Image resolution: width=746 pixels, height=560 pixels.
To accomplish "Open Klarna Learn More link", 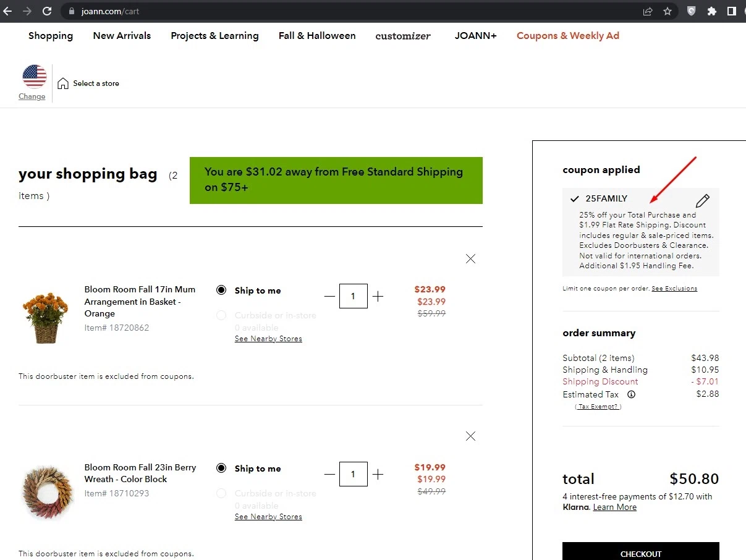I will tap(614, 507).
